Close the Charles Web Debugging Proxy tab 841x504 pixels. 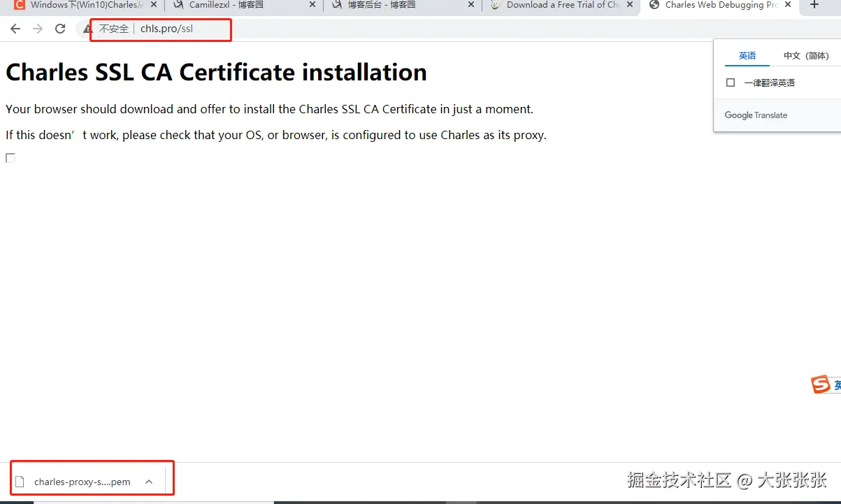(x=789, y=5)
